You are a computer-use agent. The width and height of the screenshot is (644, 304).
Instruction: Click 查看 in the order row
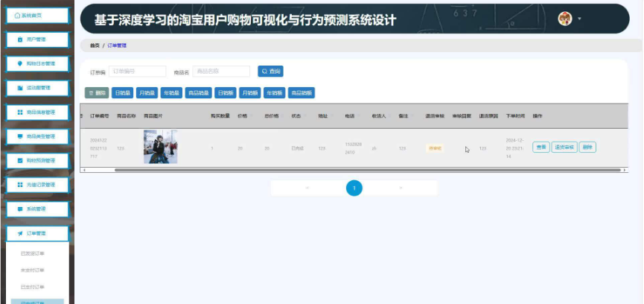tap(541, 147)
